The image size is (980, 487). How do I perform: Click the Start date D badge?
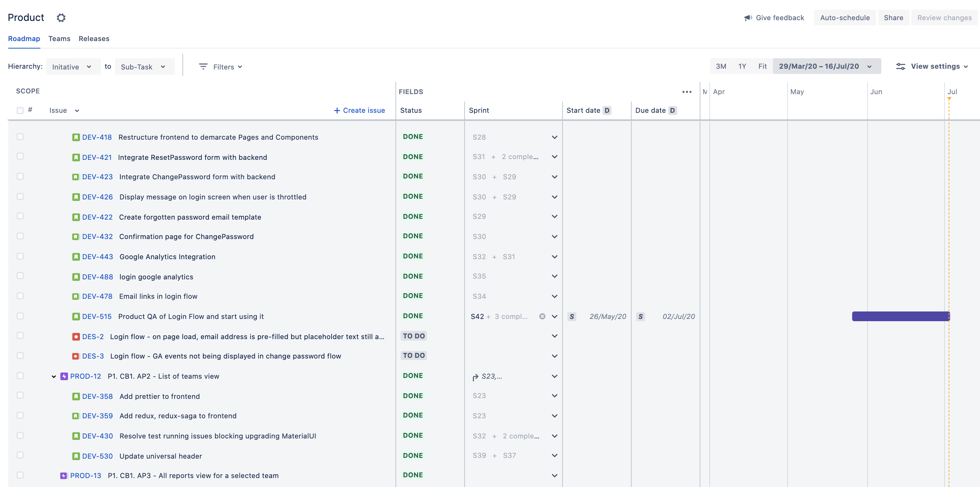pyautogui.click(x=607, y=110)
